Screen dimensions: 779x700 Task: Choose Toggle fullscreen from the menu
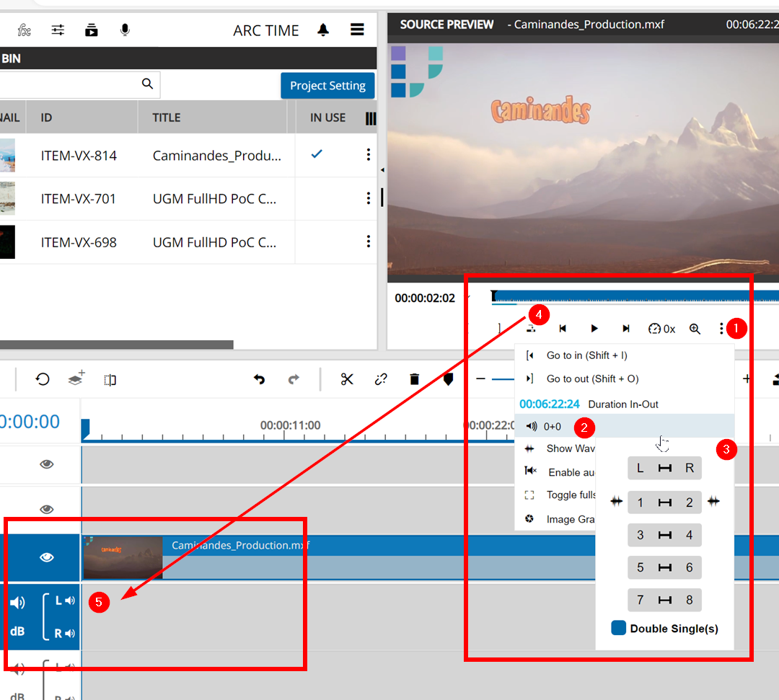click(568, 495)
